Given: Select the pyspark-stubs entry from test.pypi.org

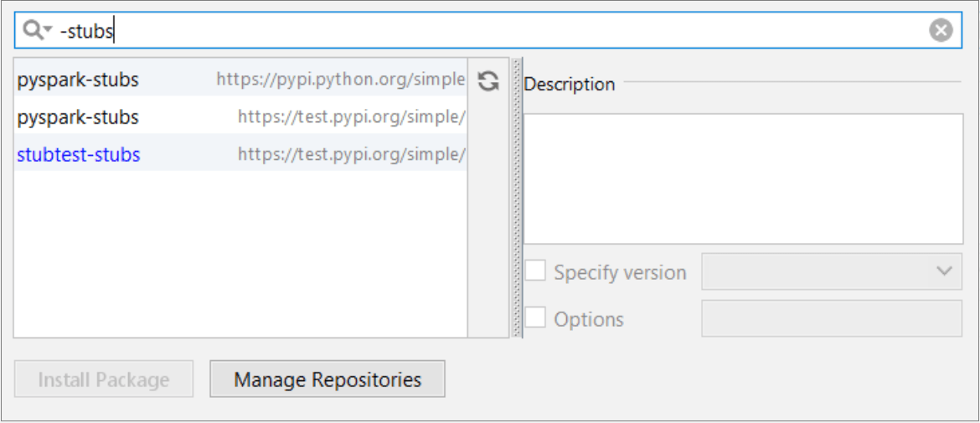Looking at the screenshot, I should pyautogui.click(x=78, y=117).
